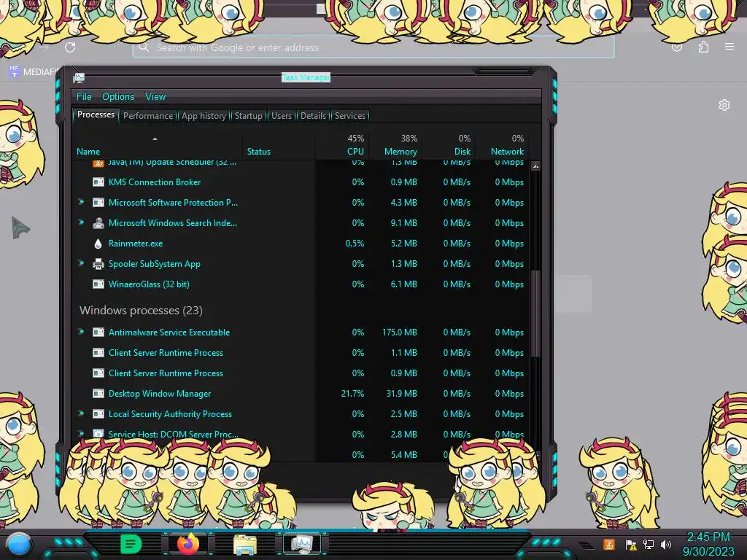Open the network status tray icon
747x560 pixels.
tap(649, 544)
